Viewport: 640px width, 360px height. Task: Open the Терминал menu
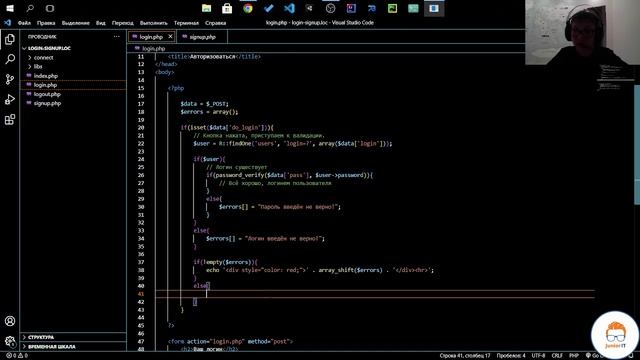(186, 23)
